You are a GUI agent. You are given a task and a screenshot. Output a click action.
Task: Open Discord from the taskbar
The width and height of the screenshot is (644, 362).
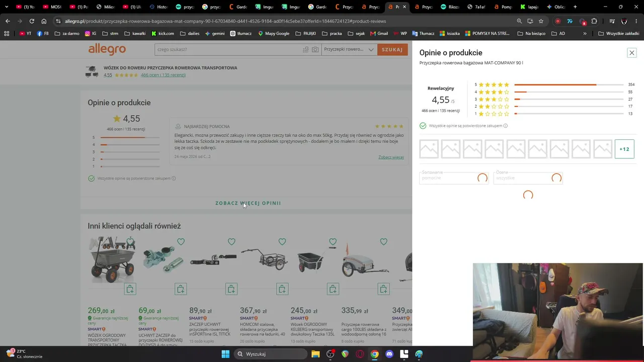click(389, 354)
